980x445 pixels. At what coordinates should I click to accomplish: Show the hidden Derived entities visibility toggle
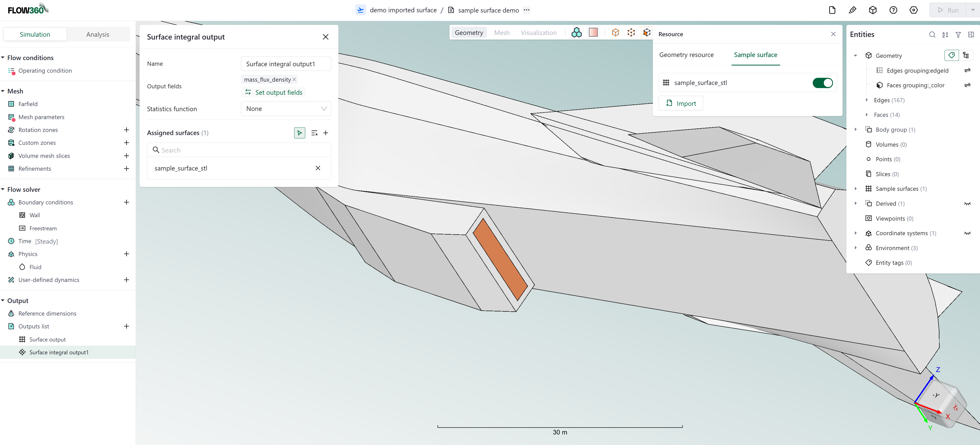967,203
